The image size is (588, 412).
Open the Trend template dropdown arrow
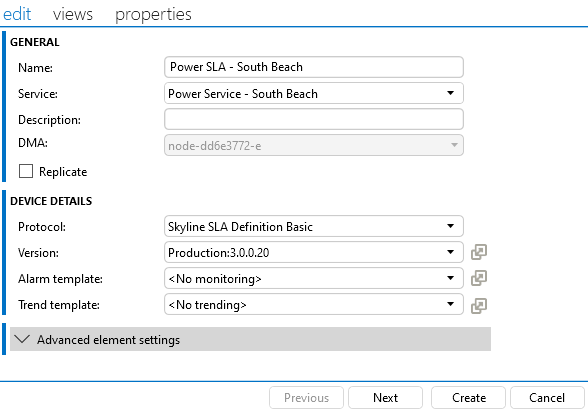(451, 304)
